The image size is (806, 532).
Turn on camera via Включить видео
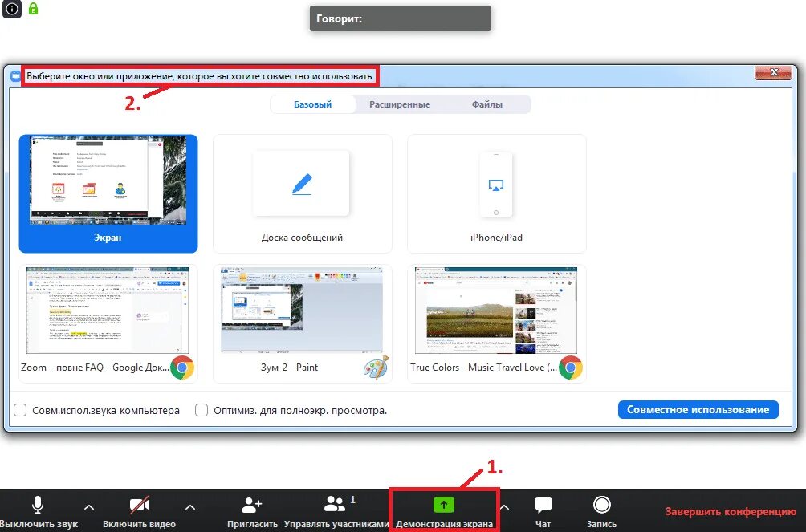point(140,511)
